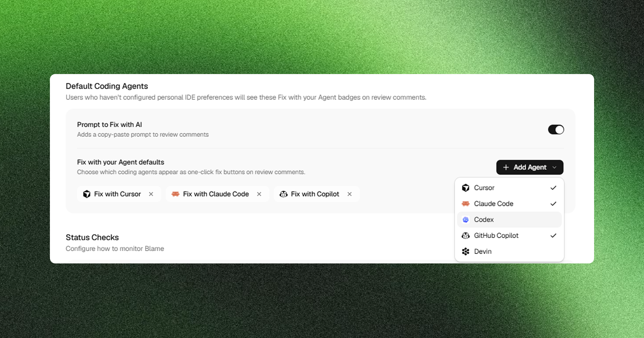The height and width of the screenshot is (338, 644).
Task: Select Cursor in the agent menu
Action: (509, 188)
